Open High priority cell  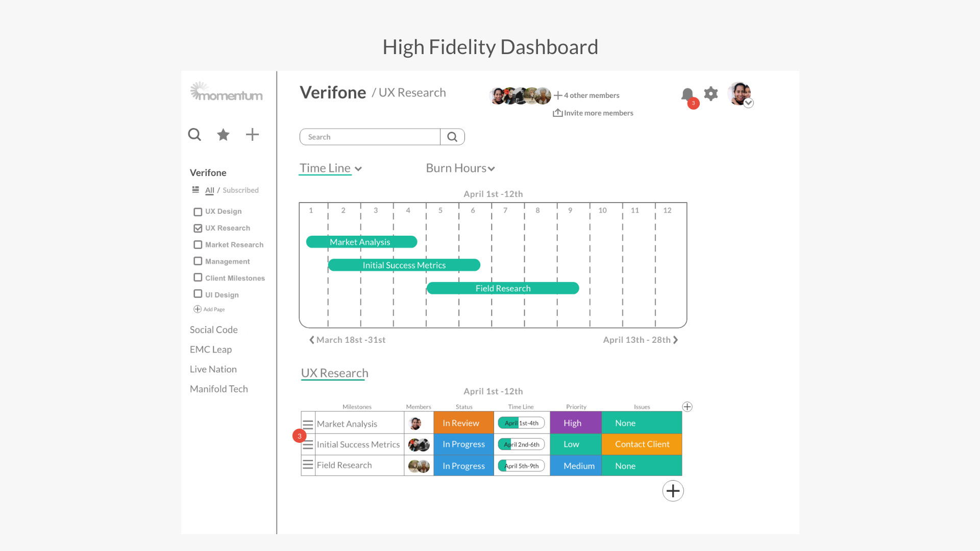click(576, 423)
